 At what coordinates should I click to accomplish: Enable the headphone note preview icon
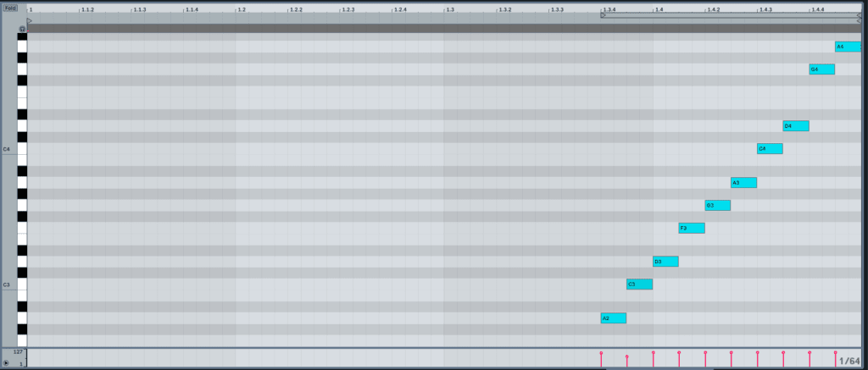tap(22, 29)
